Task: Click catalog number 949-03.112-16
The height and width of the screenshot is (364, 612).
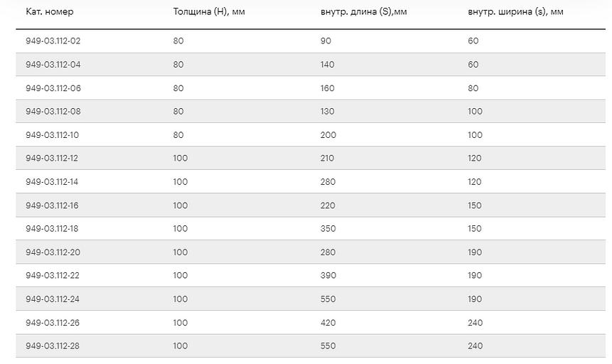Action: [x=53, y=205]
